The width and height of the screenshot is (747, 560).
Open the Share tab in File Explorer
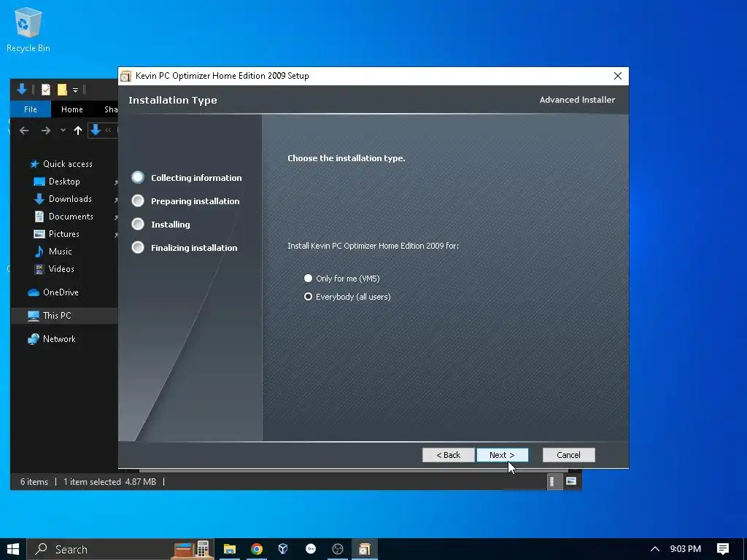tap(111, 109)
